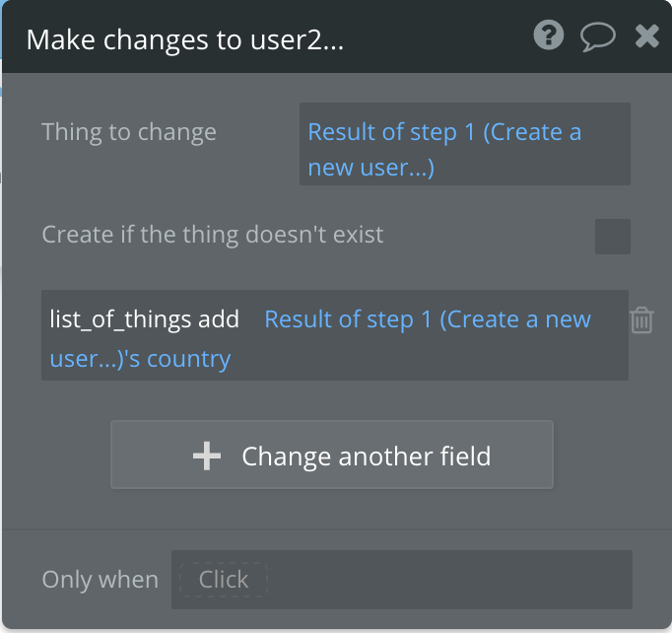Click 'Create if the thing doesn't exist' label
Viewport: 672px width, 633px height.
[213, 235]
